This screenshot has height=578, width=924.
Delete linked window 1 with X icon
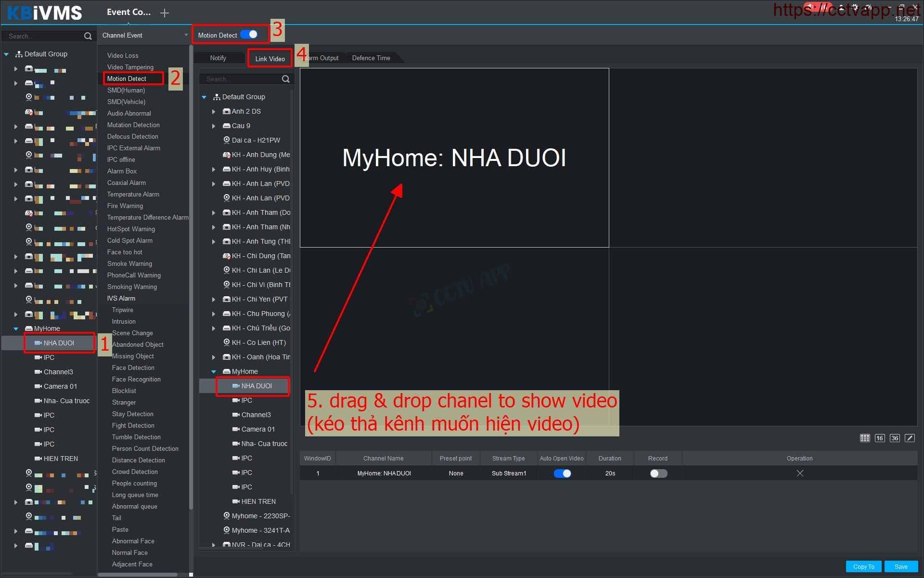(x=799, y=473)
